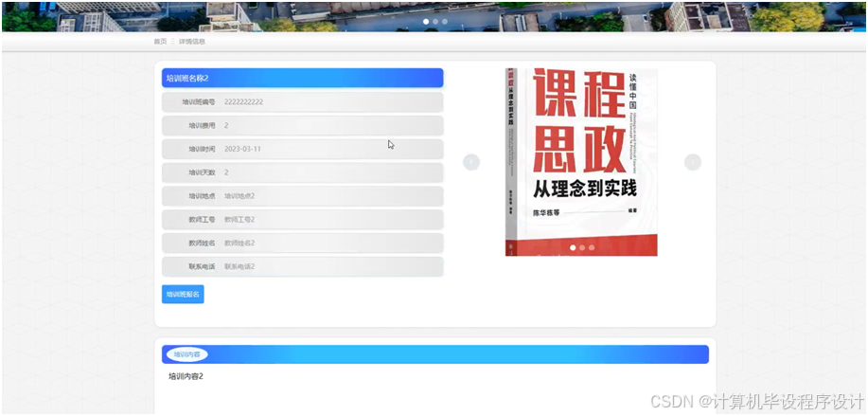Select the third dot indicator on book image

(x=592, y=247)
